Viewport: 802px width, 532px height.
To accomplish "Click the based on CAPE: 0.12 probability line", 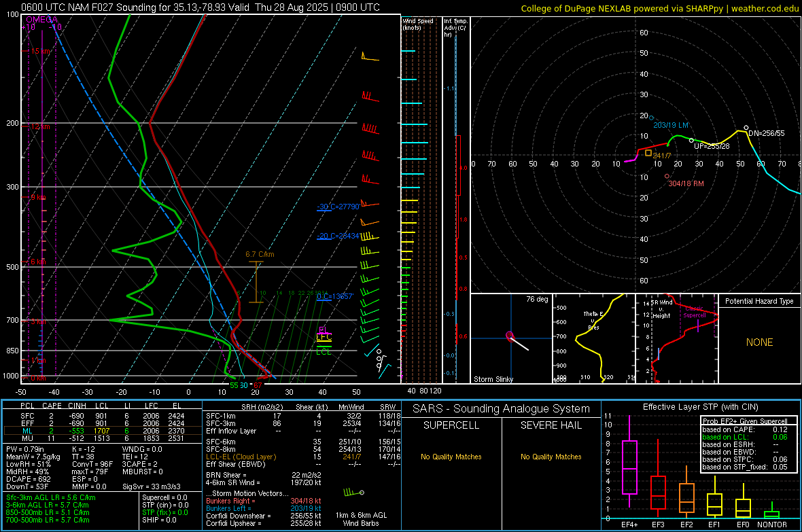I will (745, 429).
